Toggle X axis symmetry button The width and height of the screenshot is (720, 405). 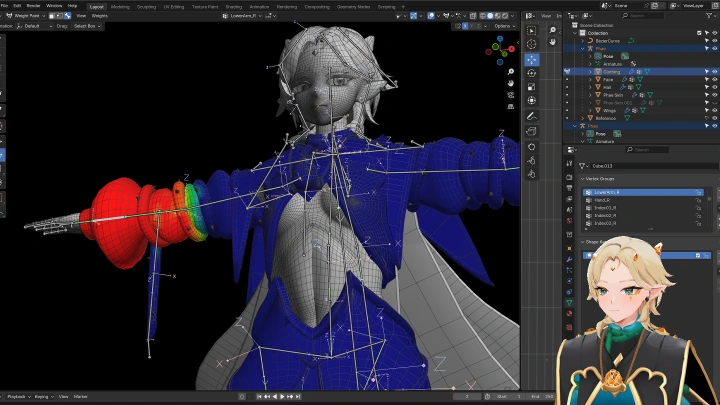coord(465,26)
